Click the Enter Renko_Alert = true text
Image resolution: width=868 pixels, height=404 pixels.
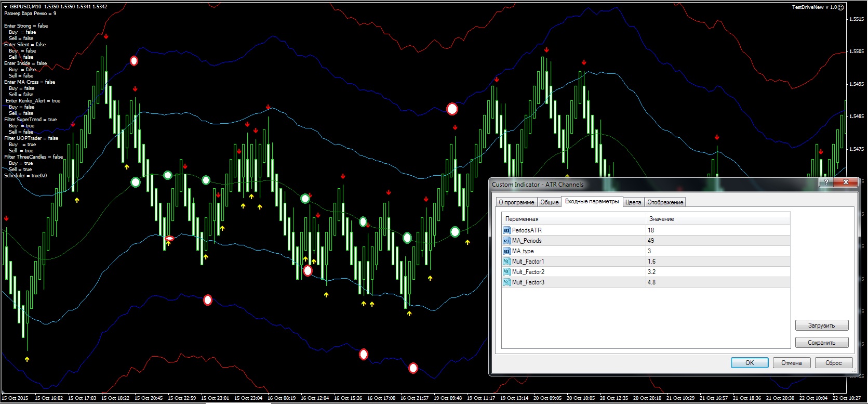[33, 101]
